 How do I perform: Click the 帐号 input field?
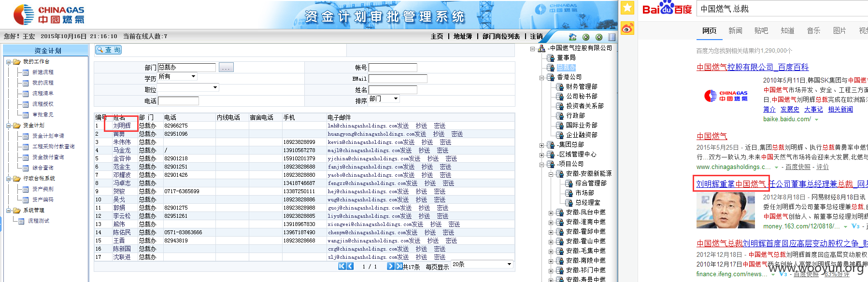[x=393, y=68]
